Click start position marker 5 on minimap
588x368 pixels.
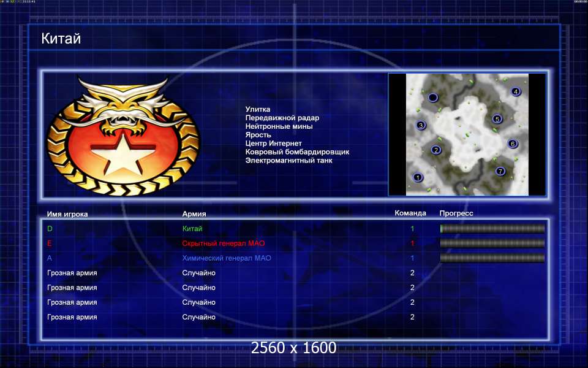[x=497, y=119]
